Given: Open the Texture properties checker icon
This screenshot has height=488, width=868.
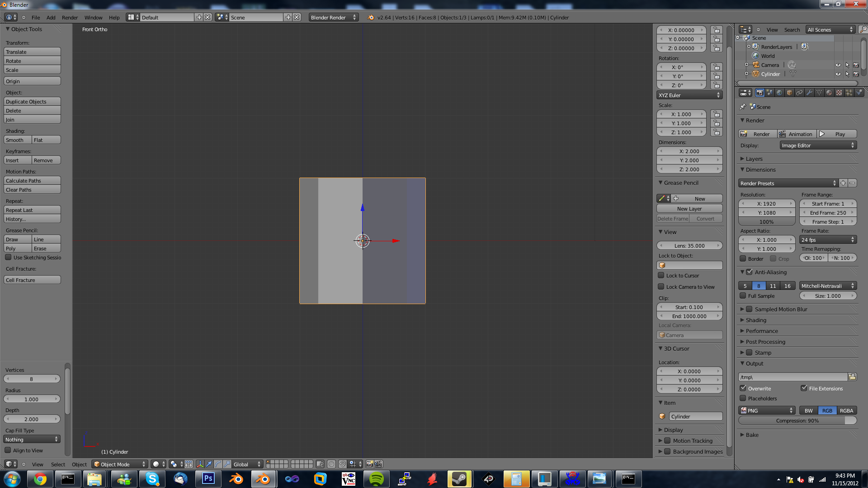Looking at the screenshot, I should click(x=839, y=93).
